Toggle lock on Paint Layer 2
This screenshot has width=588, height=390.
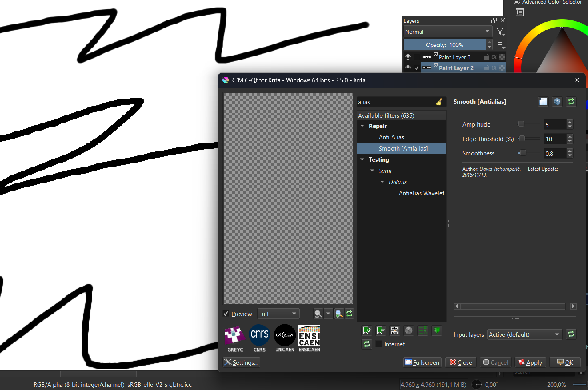point(487,68)
